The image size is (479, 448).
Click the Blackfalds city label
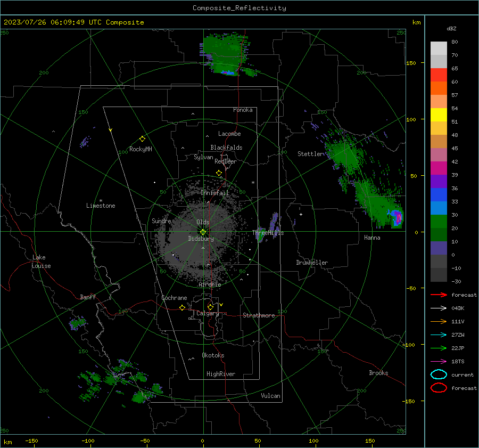click(x=226, y=148)
